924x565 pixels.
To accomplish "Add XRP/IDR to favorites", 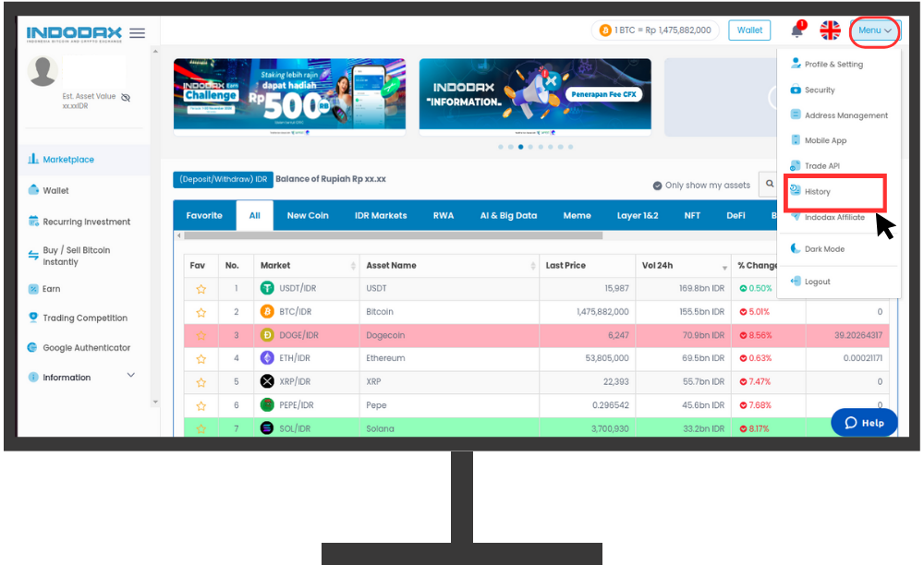I will pos(201,382).
